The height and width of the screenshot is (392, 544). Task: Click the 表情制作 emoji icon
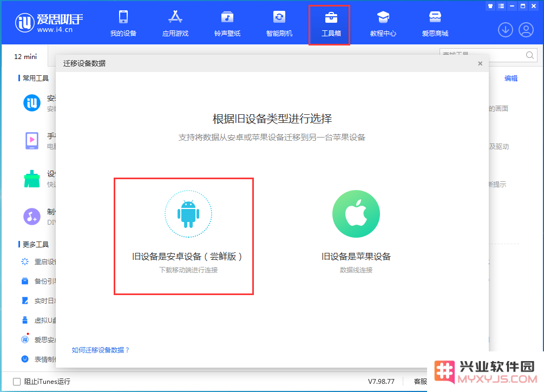(x=25, y=359)
